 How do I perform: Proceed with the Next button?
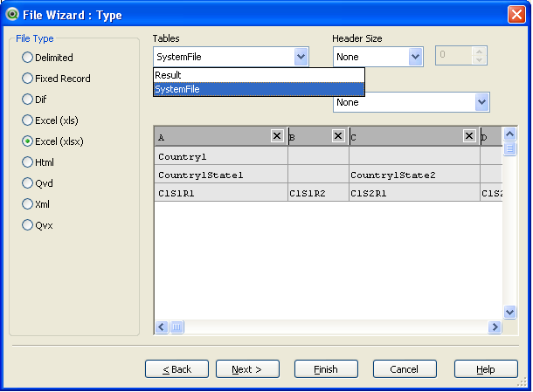247,369
